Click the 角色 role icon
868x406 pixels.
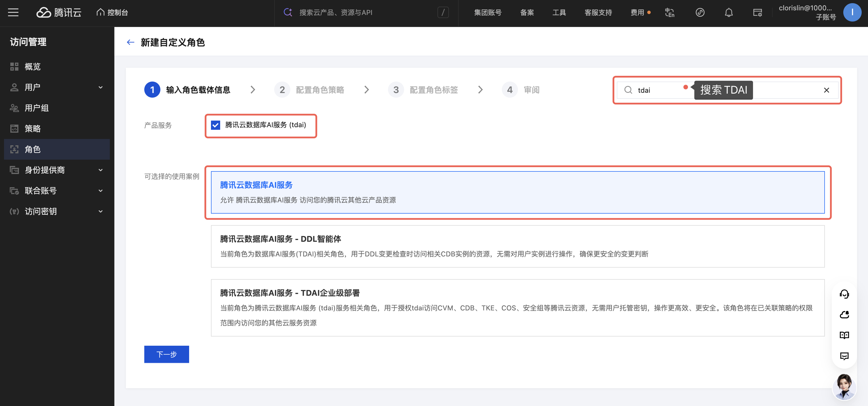tap(14, 149)
